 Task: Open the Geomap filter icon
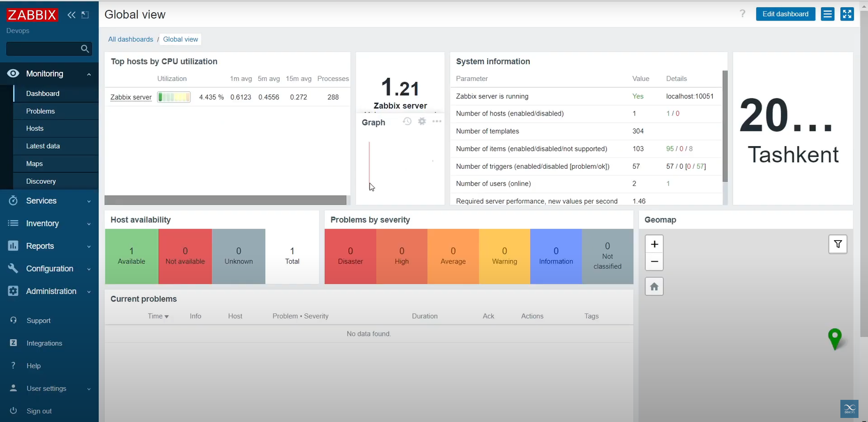pos(838,244)
